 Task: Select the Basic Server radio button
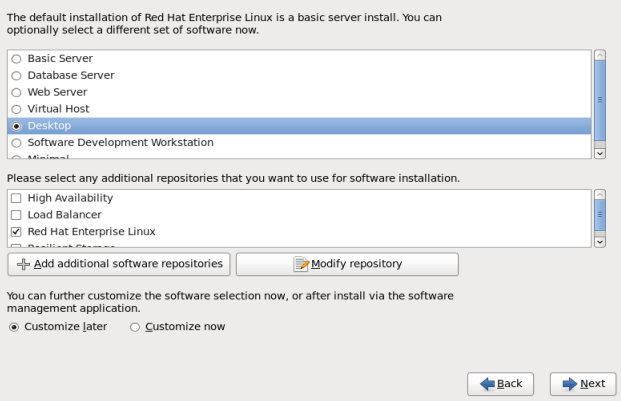[16, 59]
